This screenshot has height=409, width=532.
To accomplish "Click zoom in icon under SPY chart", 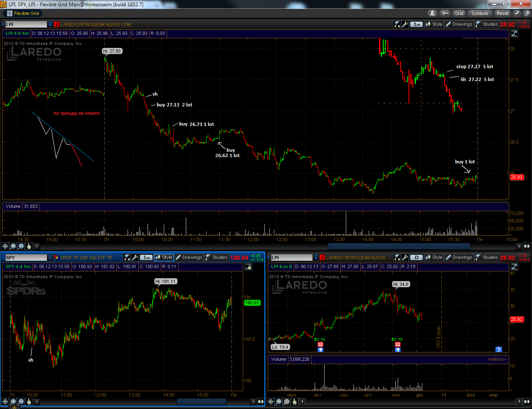I will [x=13, y=402].
